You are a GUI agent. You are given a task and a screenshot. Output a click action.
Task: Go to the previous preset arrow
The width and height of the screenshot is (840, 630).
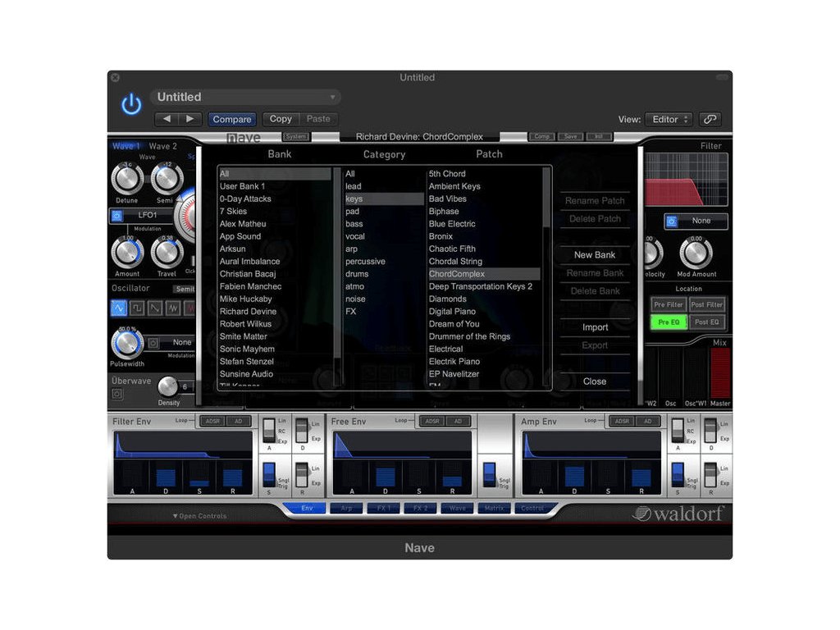click(167, 119)
